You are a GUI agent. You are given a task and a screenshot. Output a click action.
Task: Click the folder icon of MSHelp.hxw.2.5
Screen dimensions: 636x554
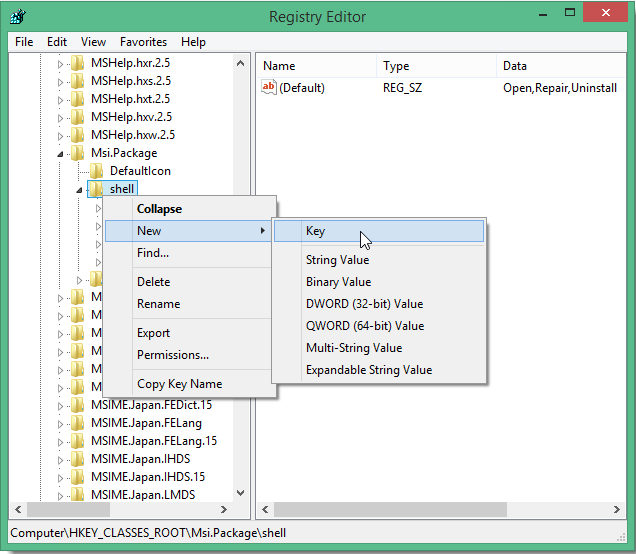pos(77,135)
